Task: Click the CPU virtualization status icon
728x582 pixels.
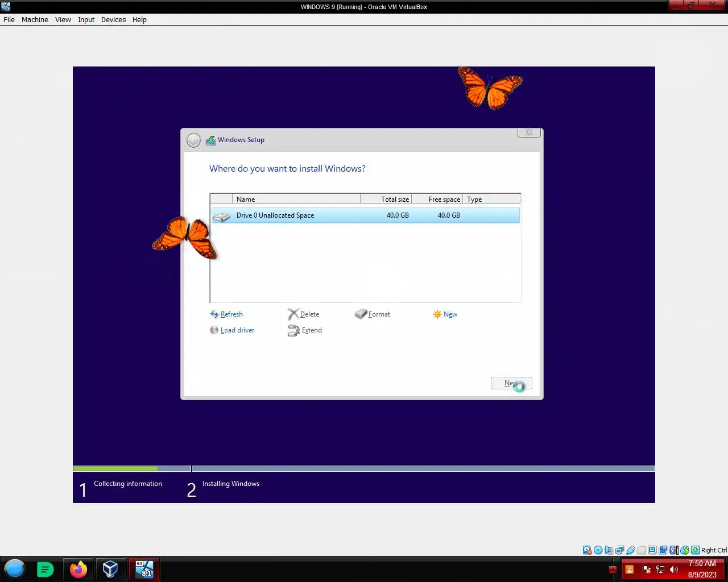Action: 673,550
